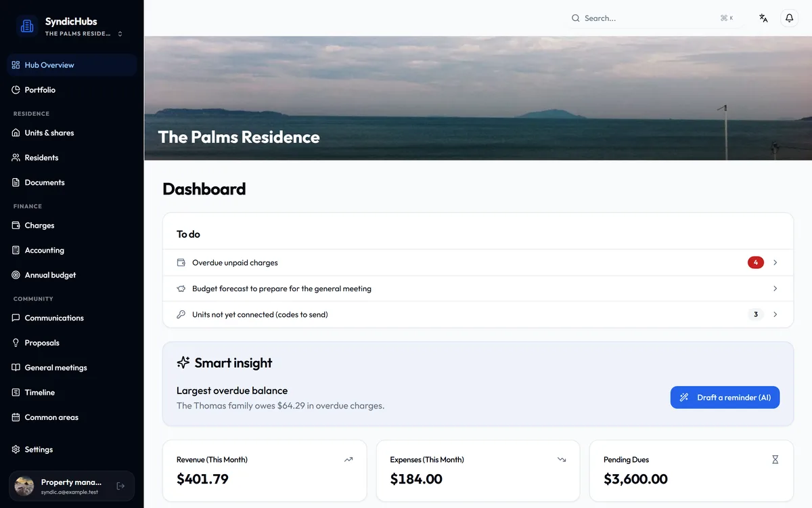The height and width of the screenshot is (508, 812).
Task: Go to Proposals
Action: point(72,343)
